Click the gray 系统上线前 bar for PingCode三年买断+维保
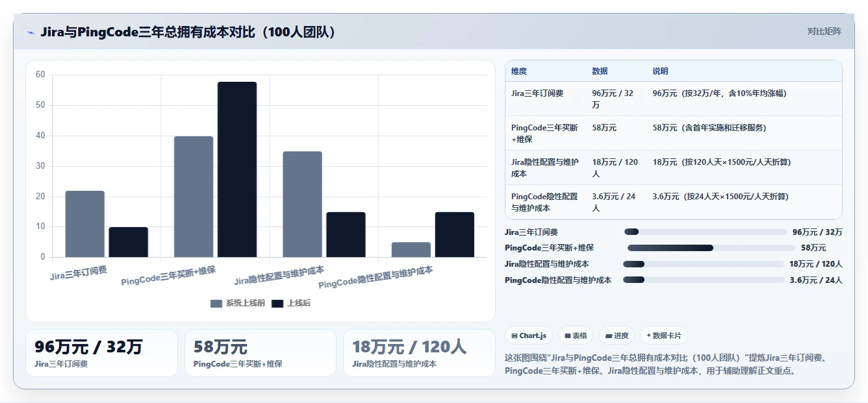Screen dimensions: 868x403 point(194,197)
